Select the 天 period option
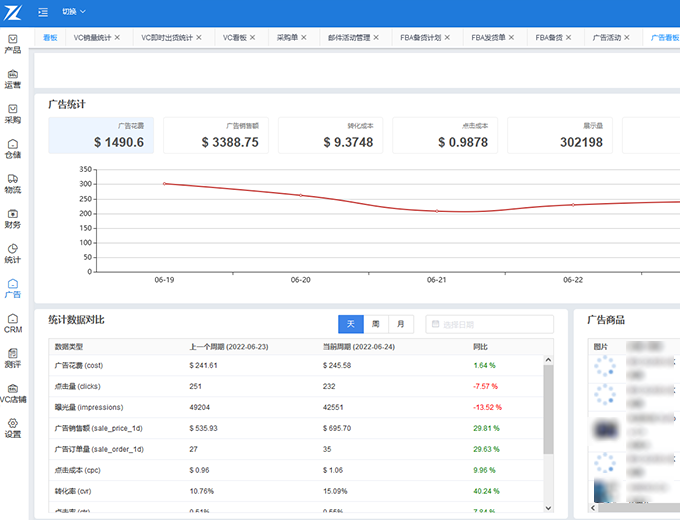The width and height of the screenshot is (680, 520). (x=350, y=324)
